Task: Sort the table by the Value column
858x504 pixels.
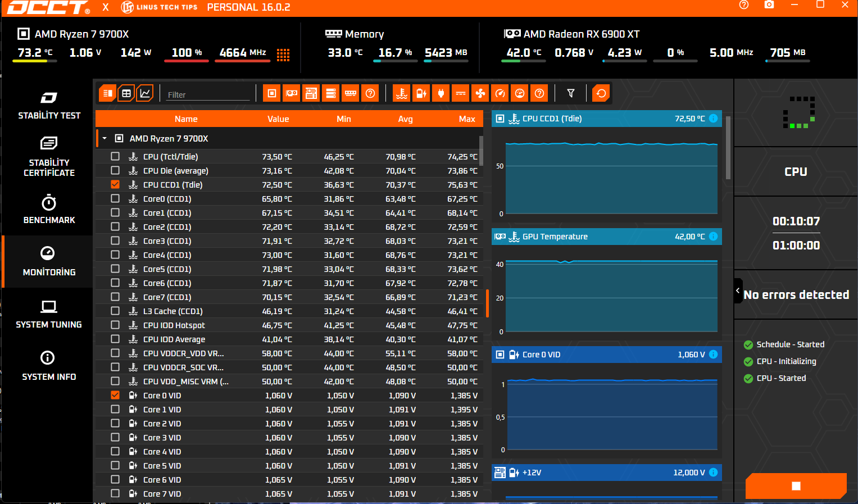Action: [278, 119]
